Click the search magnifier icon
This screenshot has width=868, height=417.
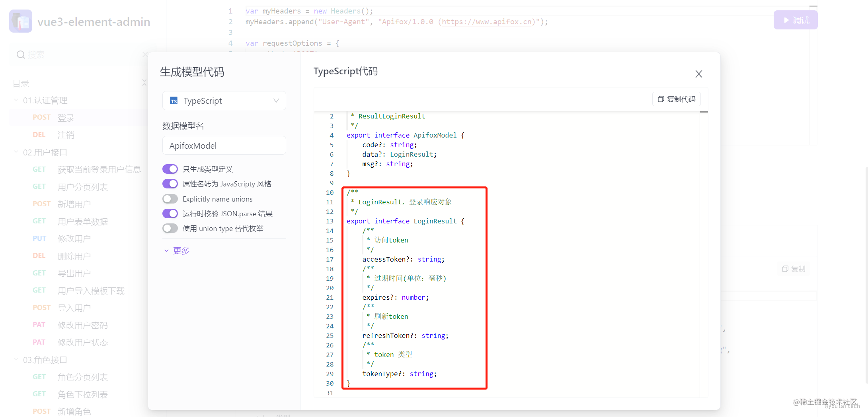[x=21, y=54]
